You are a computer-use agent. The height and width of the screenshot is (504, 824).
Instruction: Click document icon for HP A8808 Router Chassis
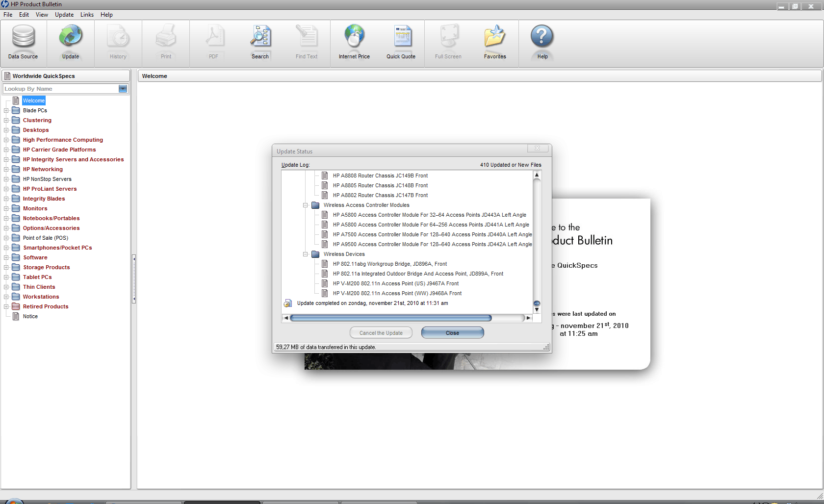[x=325, y=176]
